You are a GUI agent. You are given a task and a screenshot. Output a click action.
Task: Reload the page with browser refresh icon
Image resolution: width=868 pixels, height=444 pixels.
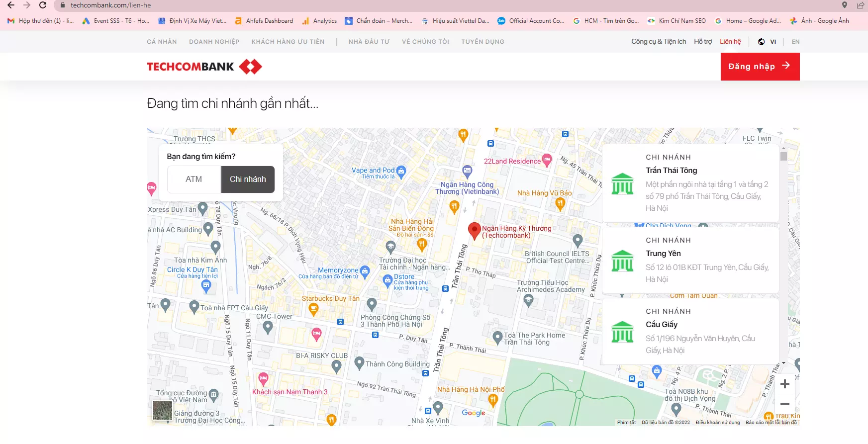coord(43,5)
